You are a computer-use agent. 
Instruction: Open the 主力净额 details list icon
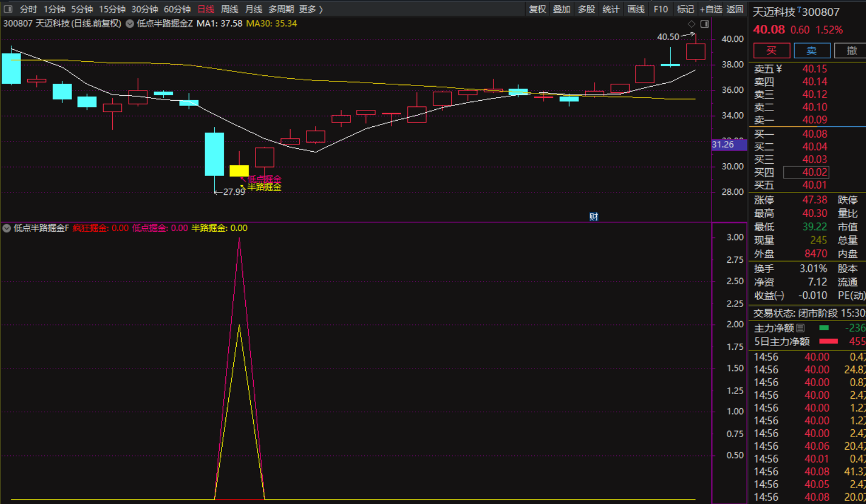point(800,328)
